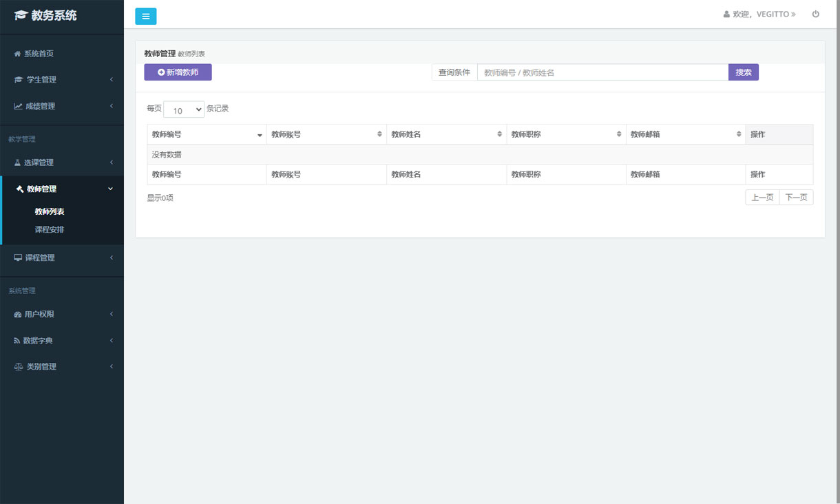Sort the 教师职称 column
Screen dimensions: 840x504
pyautogui.click(x=619, y=134)
